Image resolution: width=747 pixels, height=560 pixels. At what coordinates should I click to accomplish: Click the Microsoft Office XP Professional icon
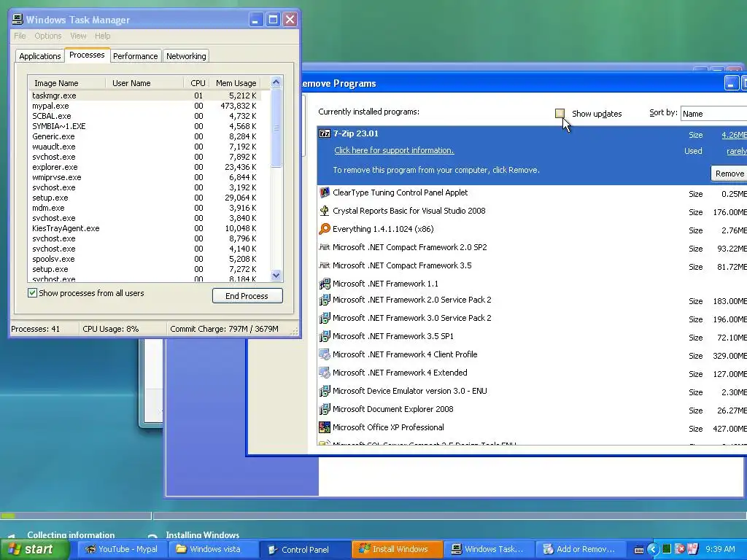(x=325, y=427)
